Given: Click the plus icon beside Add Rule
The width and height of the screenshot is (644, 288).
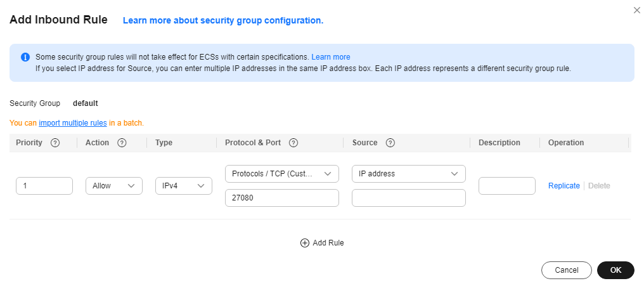Looking at the screenshot, I should point(304,243).
